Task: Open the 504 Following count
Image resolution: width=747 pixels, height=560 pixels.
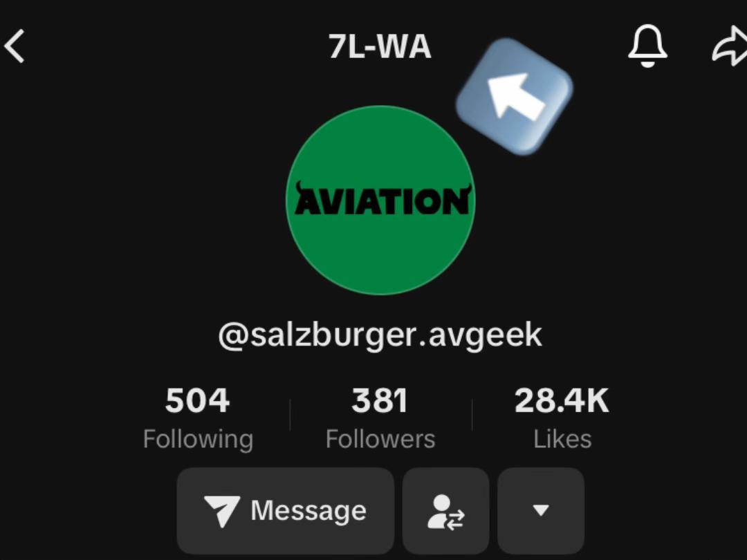Action: (198, 400)
